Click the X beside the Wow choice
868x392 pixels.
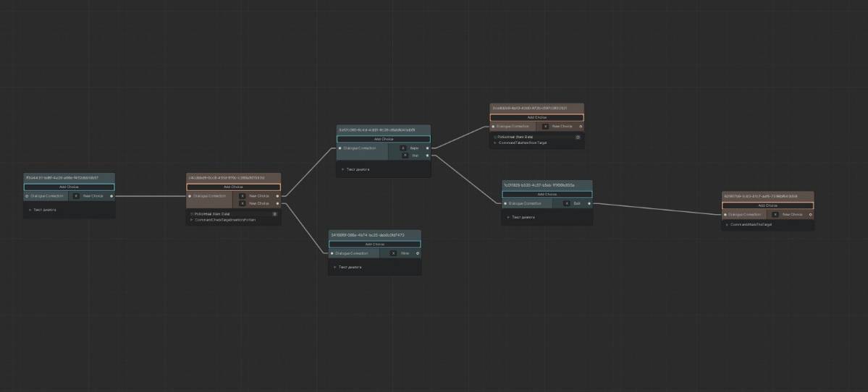393,253
